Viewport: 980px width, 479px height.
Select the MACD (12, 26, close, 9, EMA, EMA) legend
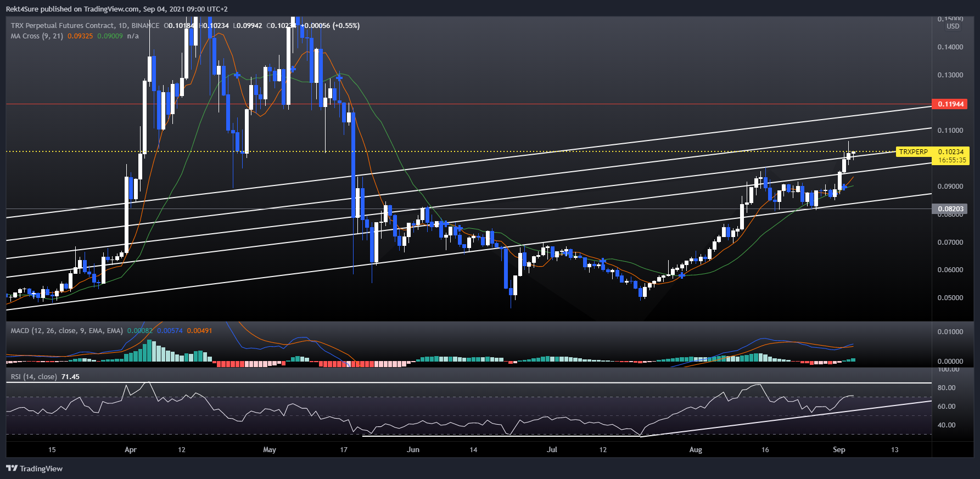pyautogui.click(x=67, y=331)
